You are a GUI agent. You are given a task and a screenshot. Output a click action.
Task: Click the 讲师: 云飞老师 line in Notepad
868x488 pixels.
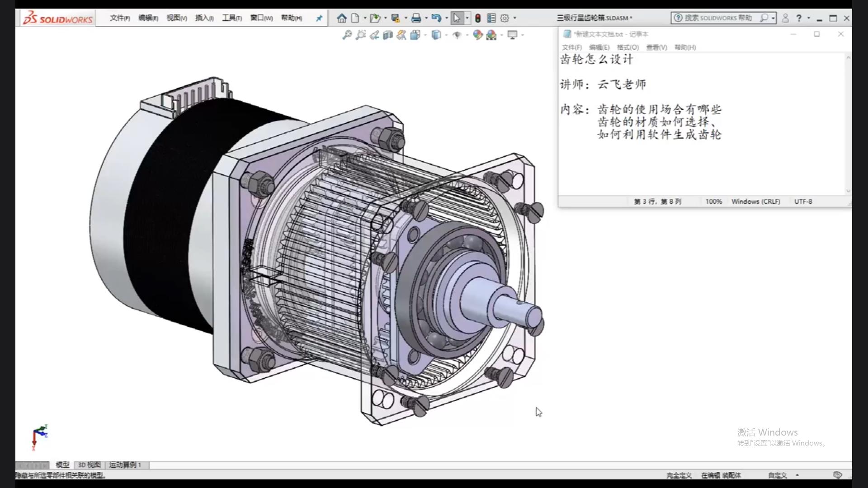(603, 84)
